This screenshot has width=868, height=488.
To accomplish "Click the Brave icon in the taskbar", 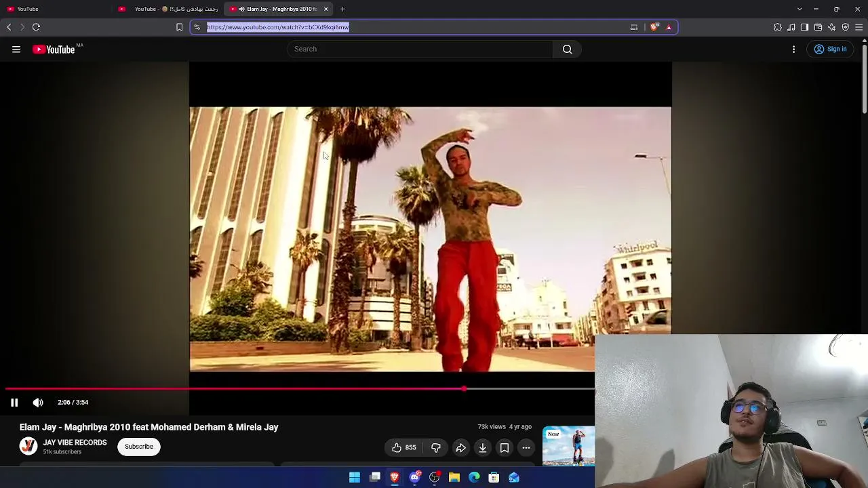I will coord(395,477).
